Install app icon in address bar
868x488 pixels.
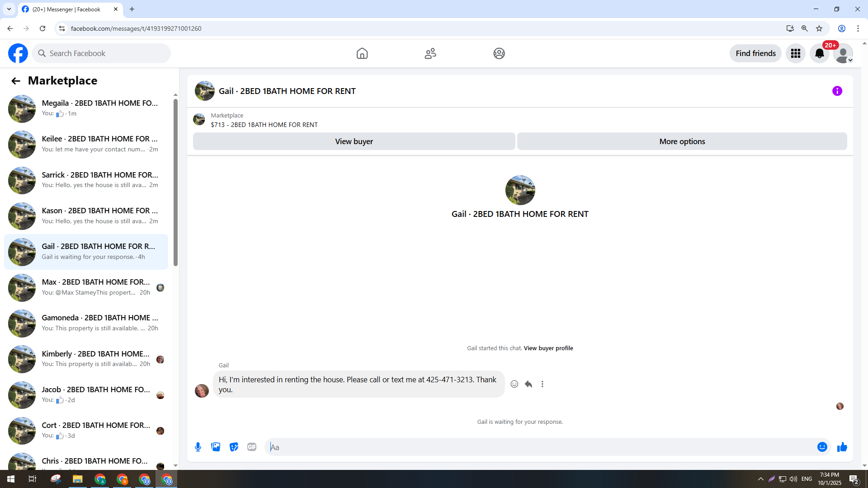790,28
